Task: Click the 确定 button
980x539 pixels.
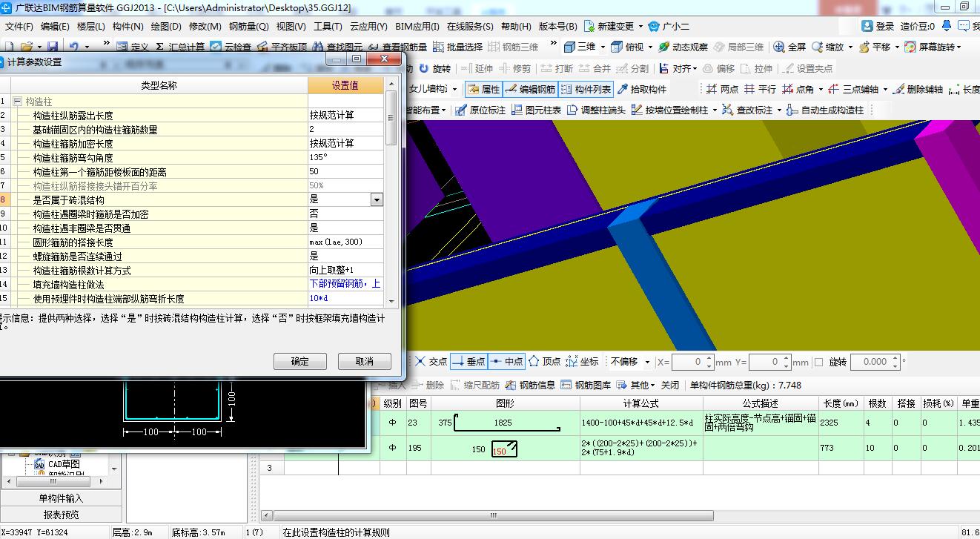Action: [x=300, y=361]
